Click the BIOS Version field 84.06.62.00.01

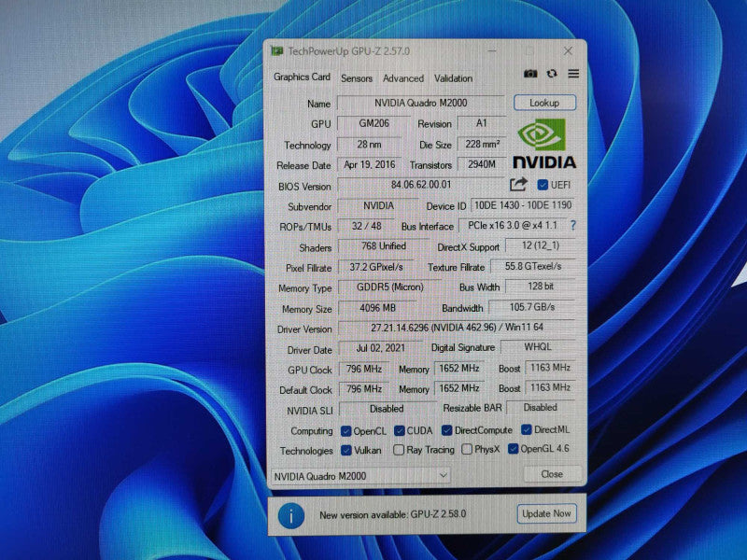point(421,184)
